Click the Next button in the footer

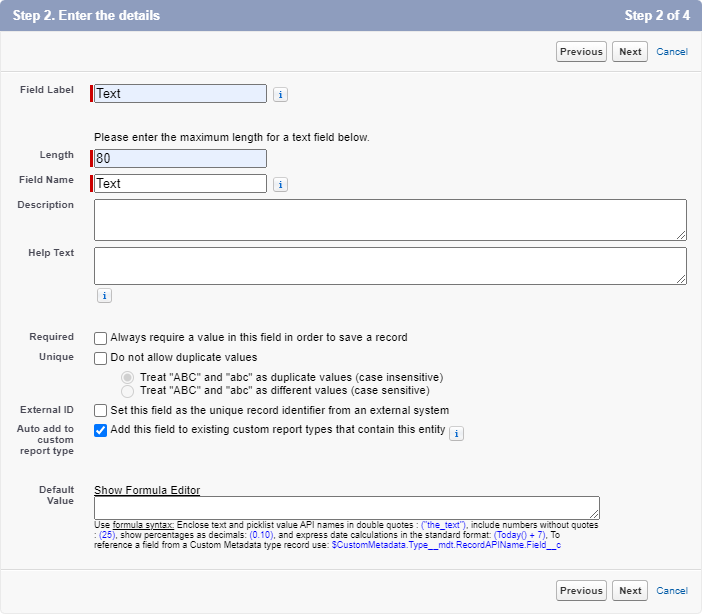pos(630,591)
